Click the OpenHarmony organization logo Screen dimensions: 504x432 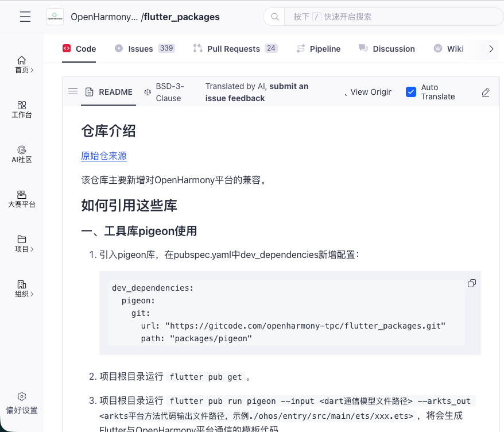point(55,17)
